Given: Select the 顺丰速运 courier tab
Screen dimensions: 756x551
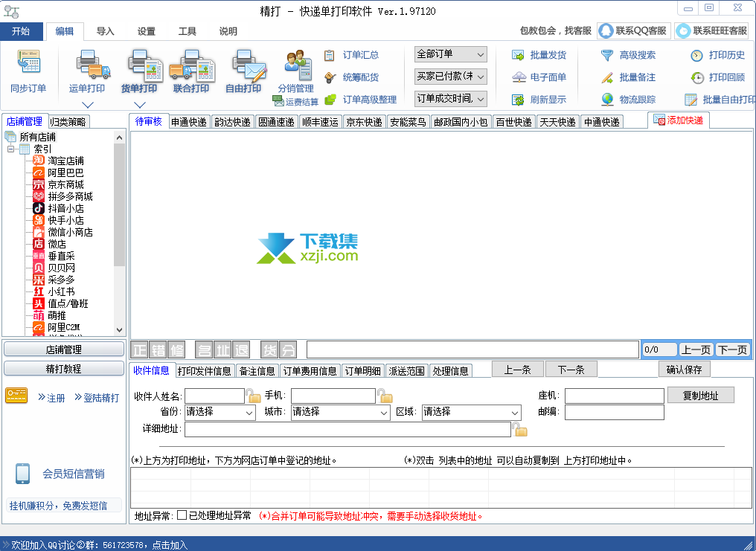Looking at the screenshot, I should pos(320,122).
